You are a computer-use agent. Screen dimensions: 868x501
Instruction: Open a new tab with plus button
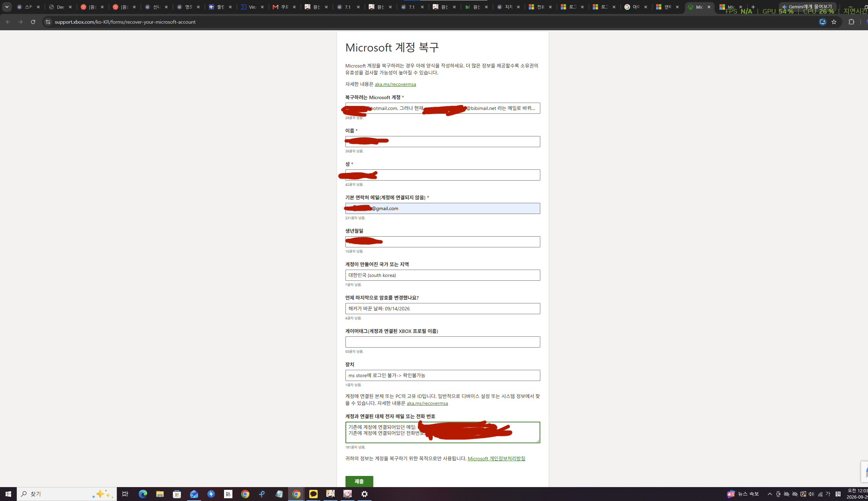click(x=753, y=7)
